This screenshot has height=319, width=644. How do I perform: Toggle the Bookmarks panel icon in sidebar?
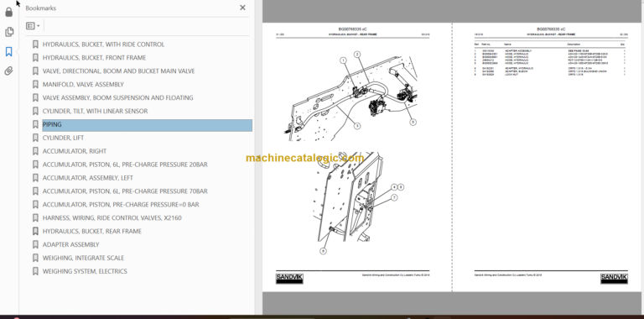click(8, 51)
